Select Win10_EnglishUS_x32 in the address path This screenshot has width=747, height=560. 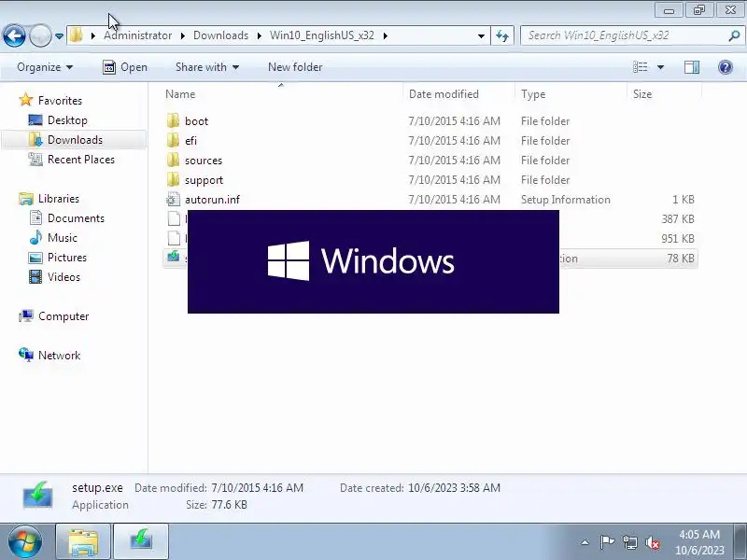[321, 35]
